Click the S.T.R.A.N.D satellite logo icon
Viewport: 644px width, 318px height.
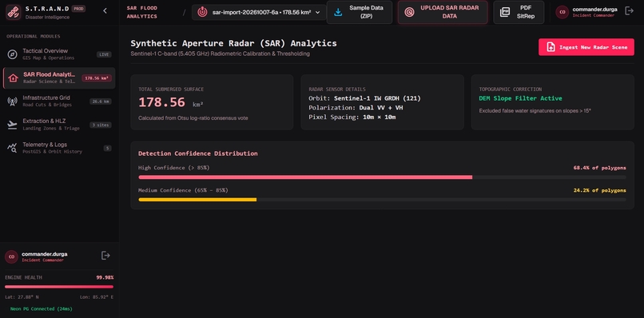[x=13, y=12]
